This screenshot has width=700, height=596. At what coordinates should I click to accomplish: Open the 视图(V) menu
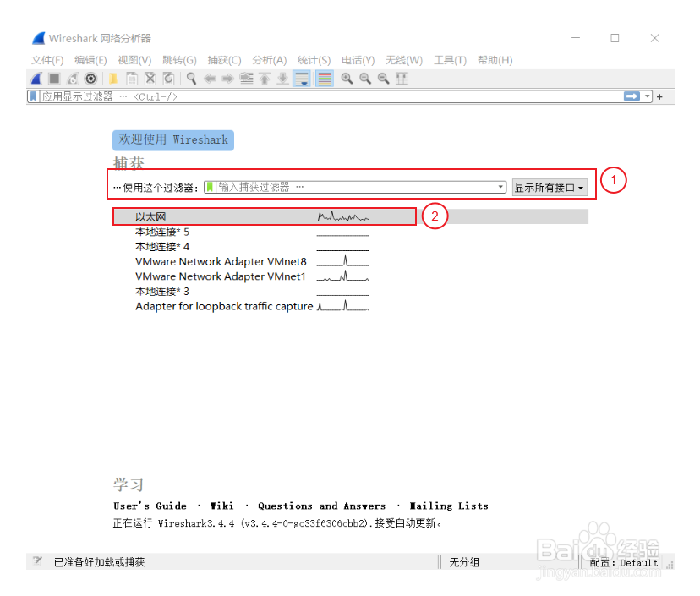coord(134,60)
